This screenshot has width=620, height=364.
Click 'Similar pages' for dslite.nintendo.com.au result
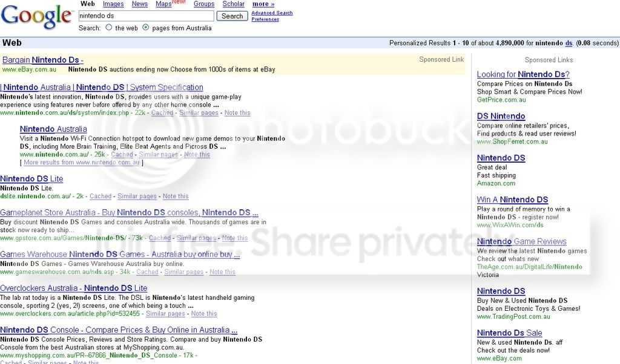137,197
